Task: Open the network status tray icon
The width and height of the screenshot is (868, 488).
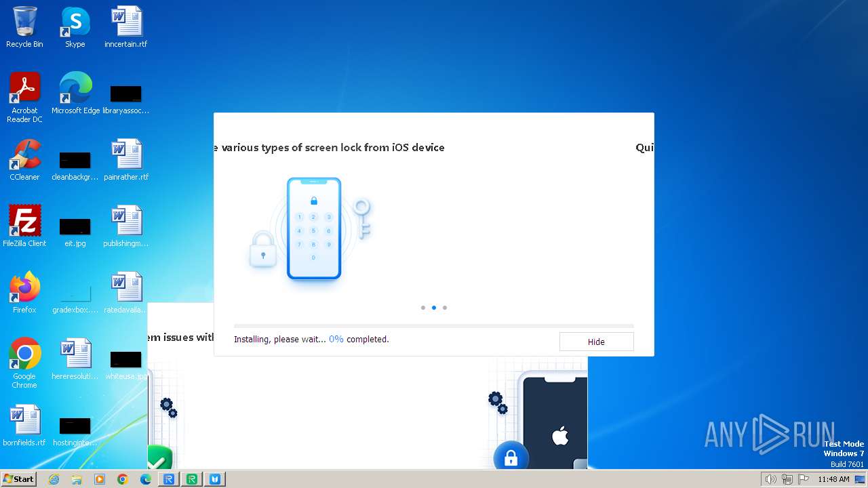Action: 787,479
